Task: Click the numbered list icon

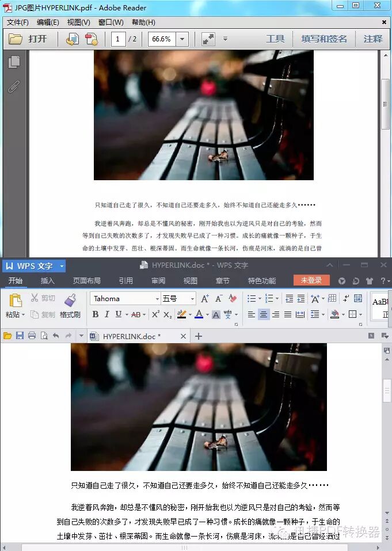Action: [x=269, y=299]
